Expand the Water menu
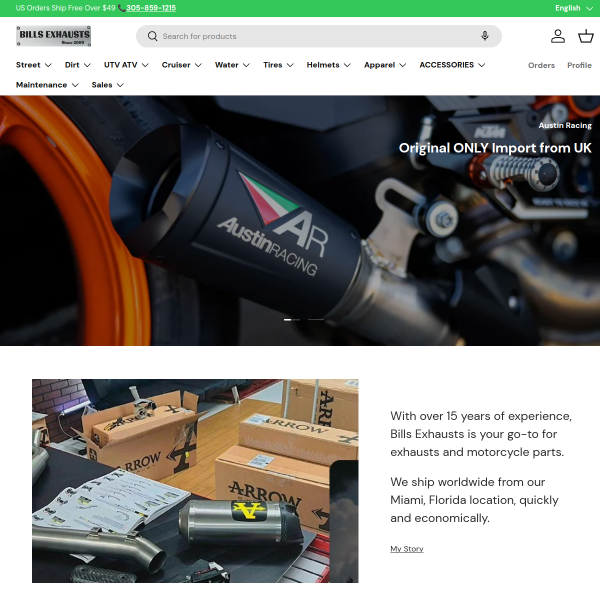600x600 pixels. click(x=232, y=65)
